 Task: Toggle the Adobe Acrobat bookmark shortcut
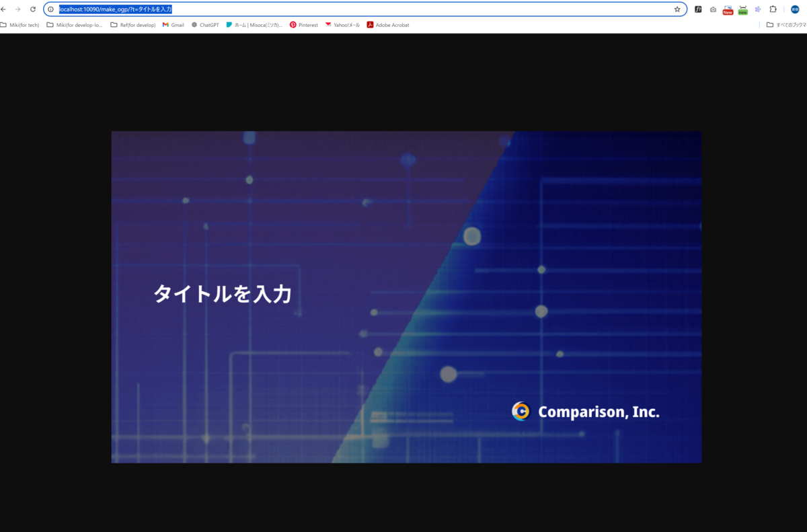pyautogui.click(x=388, y=24)
